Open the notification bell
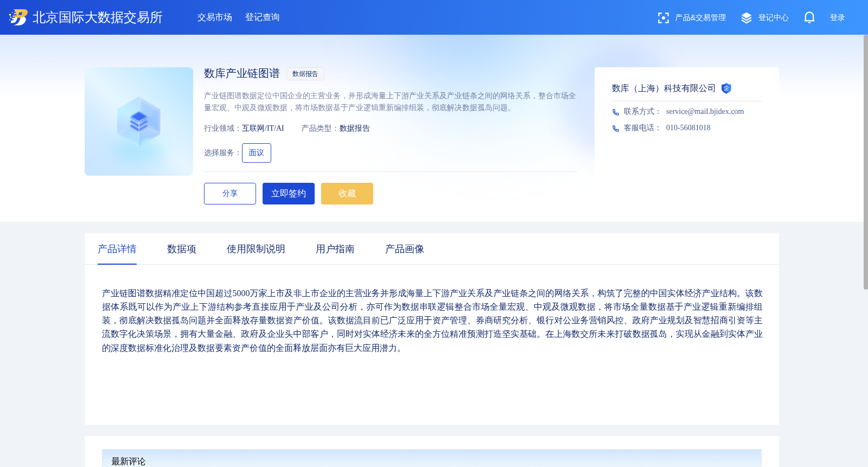The image size is (868, 467). (x=809, y=17)
